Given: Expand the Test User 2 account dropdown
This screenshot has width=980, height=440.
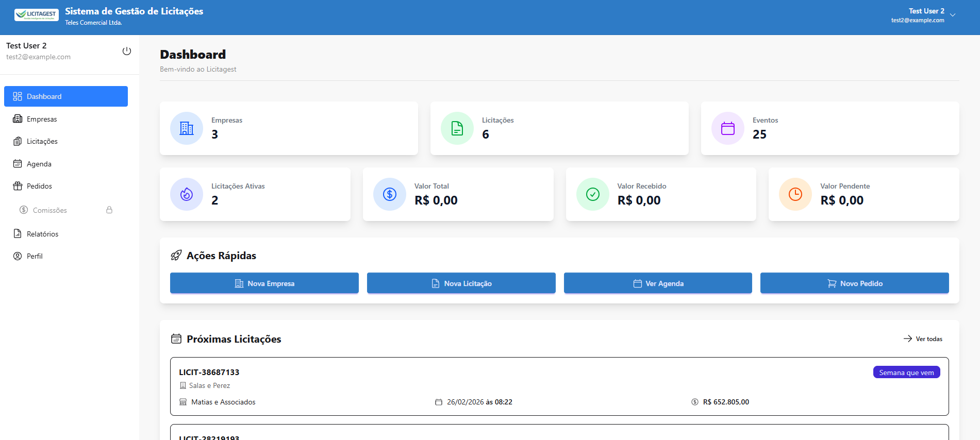Looking at the screenshot, I should (x=952, y=15).
